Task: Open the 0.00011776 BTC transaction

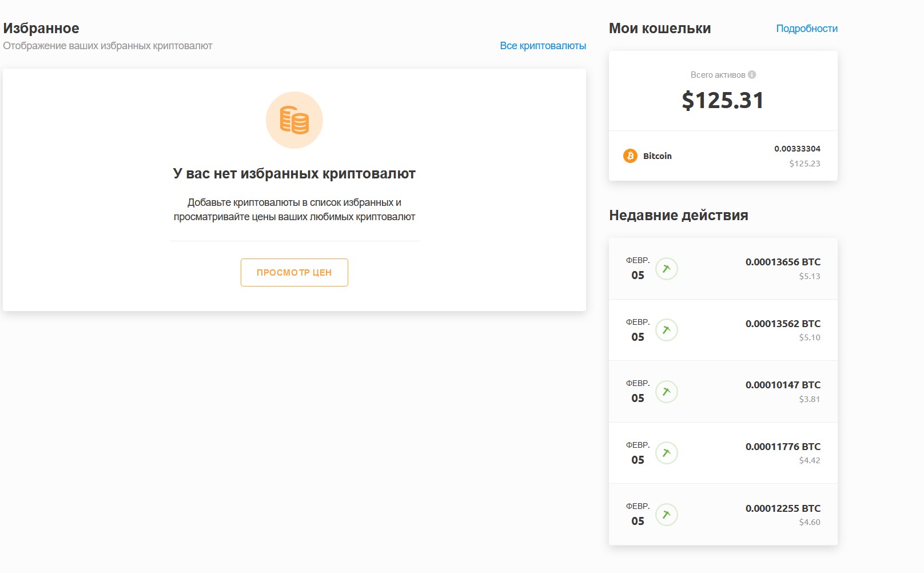Action: tap(782, 447)
